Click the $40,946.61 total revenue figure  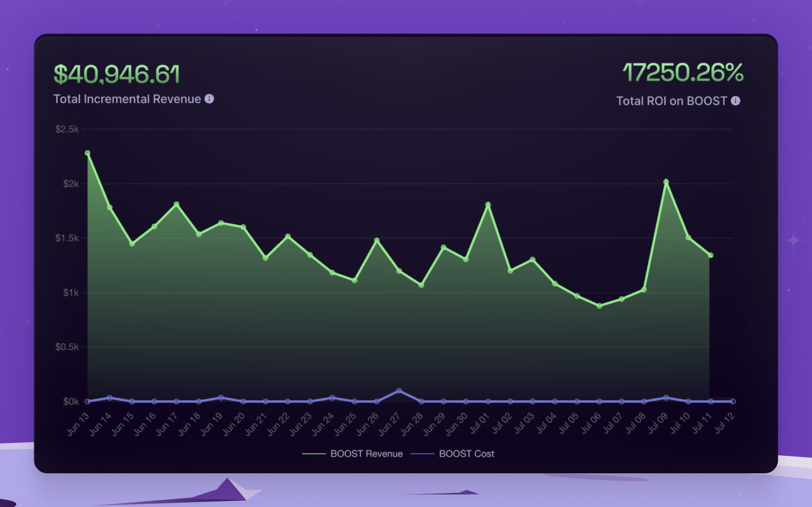(117, 75)
